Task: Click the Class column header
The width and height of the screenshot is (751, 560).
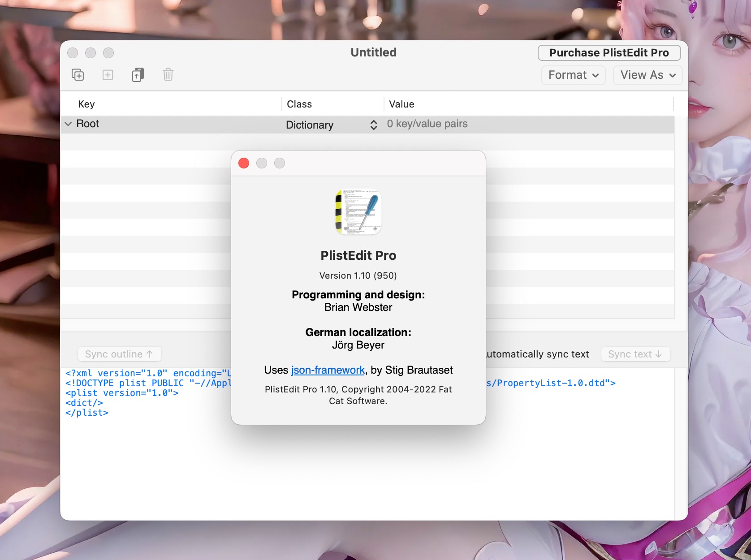Action: pos(299,104)
